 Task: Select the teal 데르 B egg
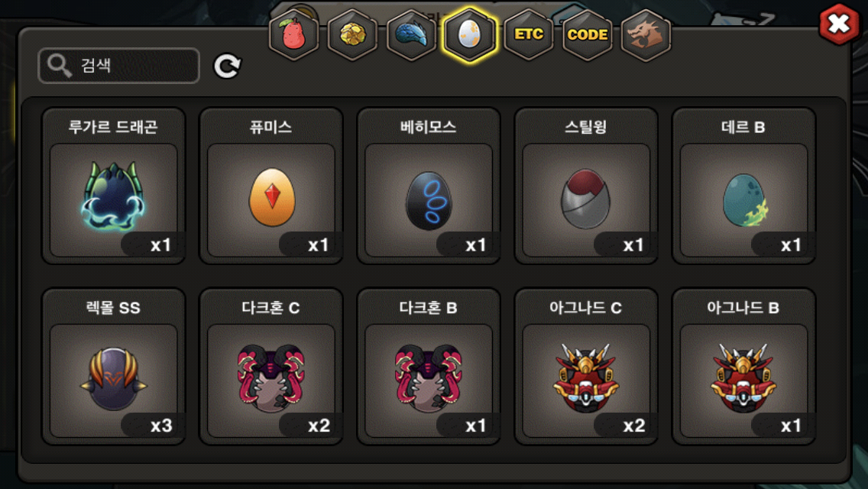(743, 186)
